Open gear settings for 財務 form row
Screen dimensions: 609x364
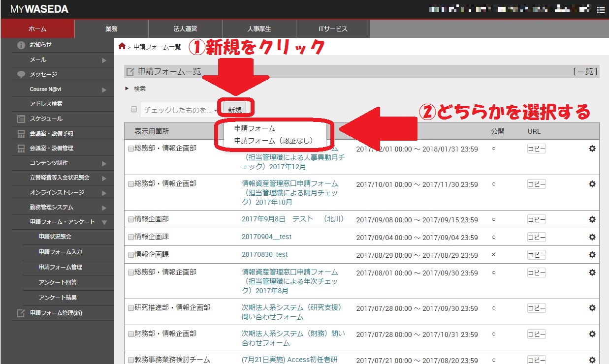592,334
